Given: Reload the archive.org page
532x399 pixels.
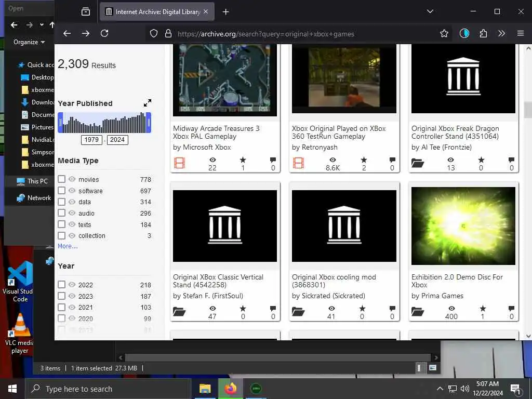Looking at the screenshot, I should [104, 33].
